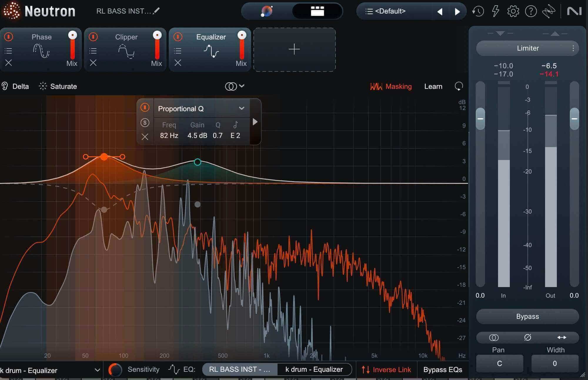This screenshot has width=588, height=380.
Task: Select the RL BASS INST EQ tab
Action: [240, 369]
